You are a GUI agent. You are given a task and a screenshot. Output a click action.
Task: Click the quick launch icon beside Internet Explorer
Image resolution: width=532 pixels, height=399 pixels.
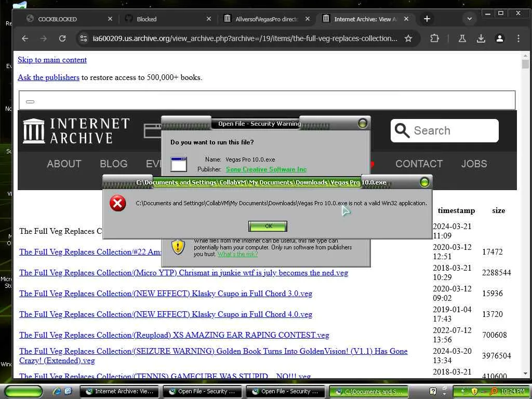pos(68,391)
